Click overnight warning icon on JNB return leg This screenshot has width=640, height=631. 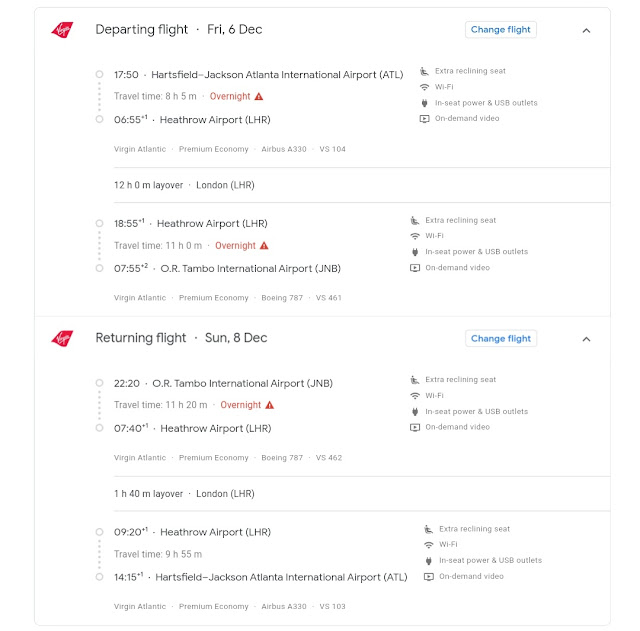coord(269,405)
